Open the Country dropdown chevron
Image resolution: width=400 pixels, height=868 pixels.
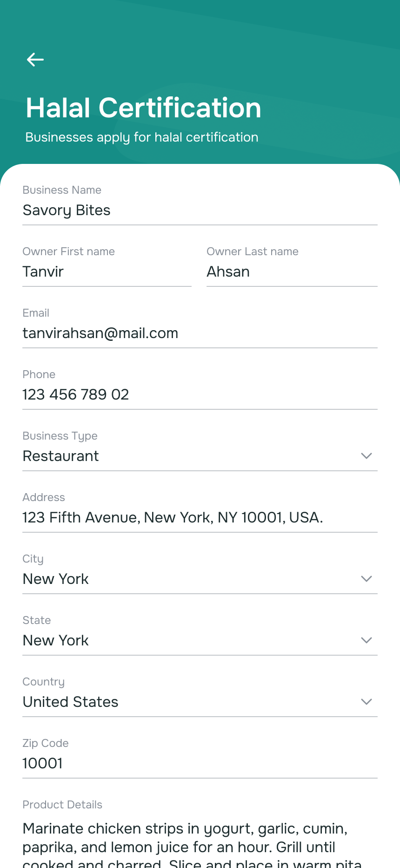pyautogui.click(x=367, y=702)
